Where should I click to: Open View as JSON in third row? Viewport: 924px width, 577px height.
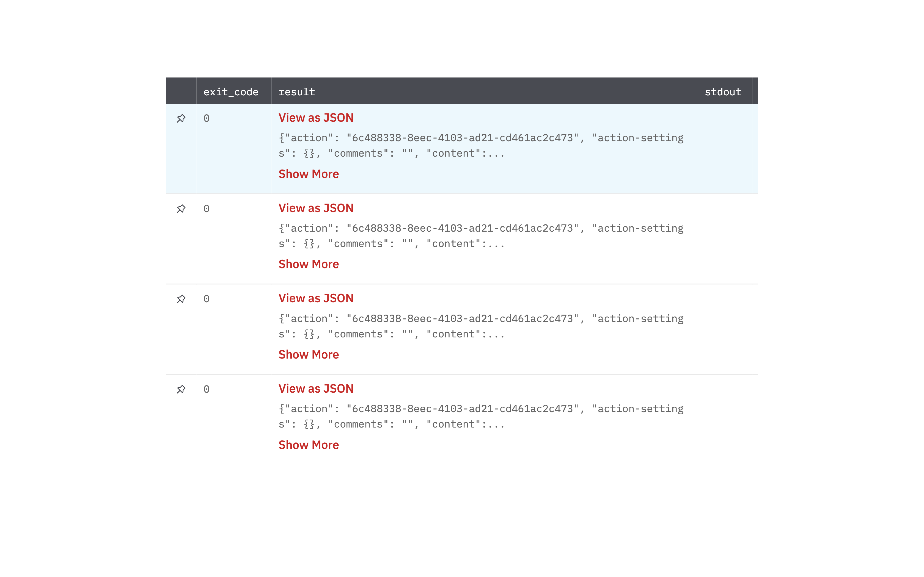316,298
